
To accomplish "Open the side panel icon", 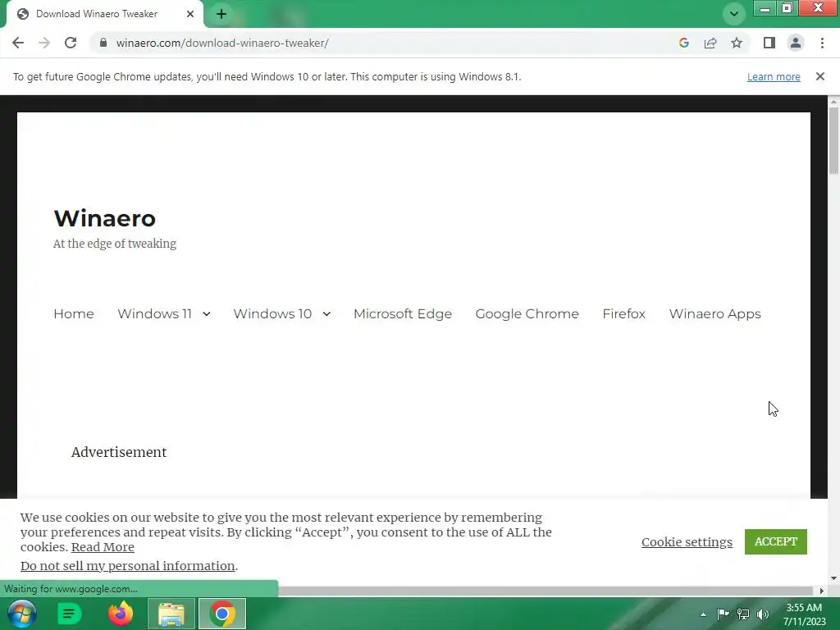I will [769, 43].
